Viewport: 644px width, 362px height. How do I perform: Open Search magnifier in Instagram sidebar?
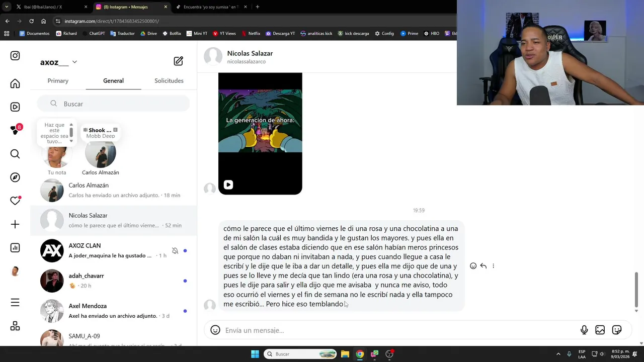pos(15,154)
